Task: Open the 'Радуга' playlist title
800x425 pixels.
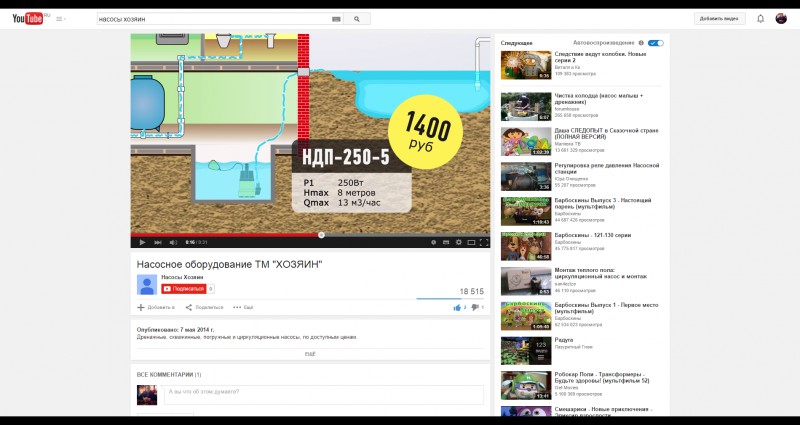Action: [x=564, y=340]
